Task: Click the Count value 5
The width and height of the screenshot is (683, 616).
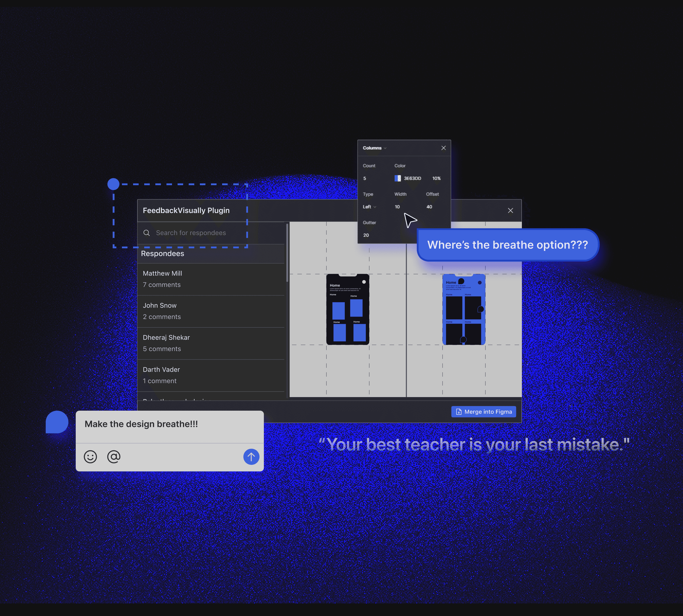Action: pyautogui.click(x=365, y=178)
